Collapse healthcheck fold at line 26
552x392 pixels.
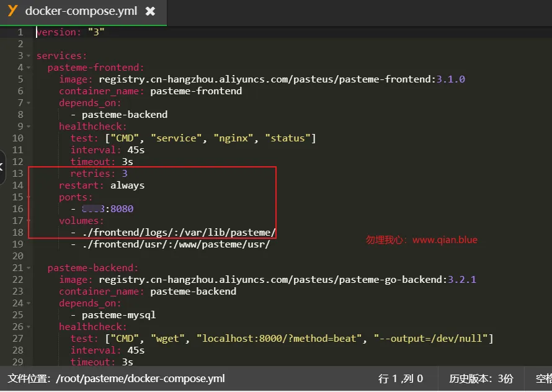pyautogui.click(x=29, y=327)
